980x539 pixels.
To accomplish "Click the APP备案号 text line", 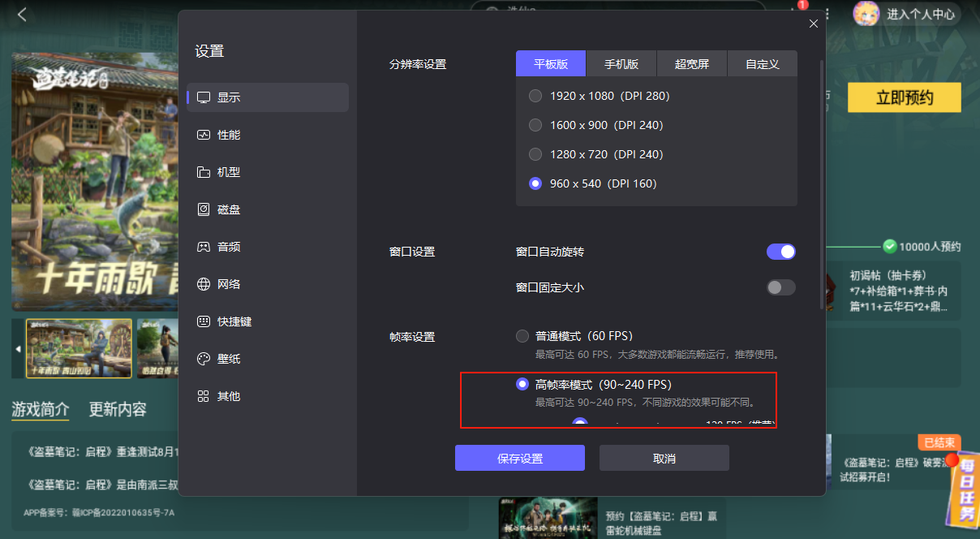I will coord(99,513).
